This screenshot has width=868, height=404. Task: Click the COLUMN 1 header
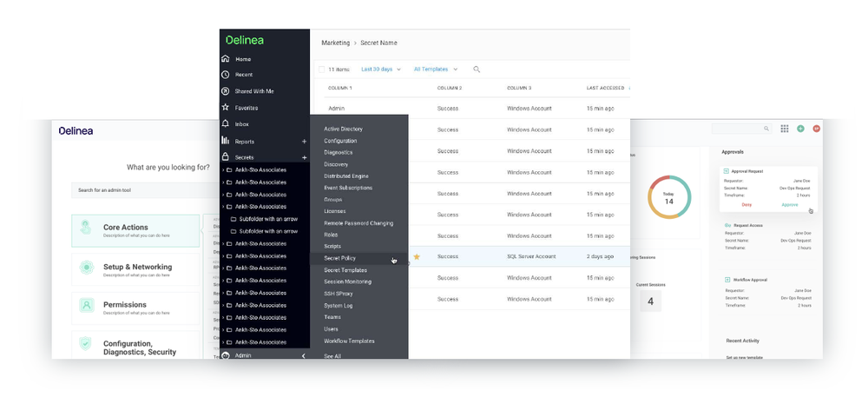pyautogui.click(x=340, y=88)
